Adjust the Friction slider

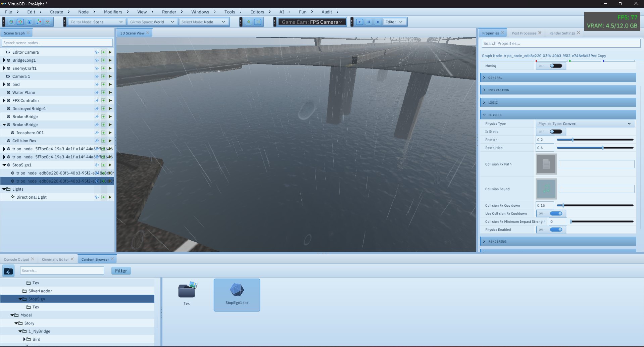(x=595, y=140)
